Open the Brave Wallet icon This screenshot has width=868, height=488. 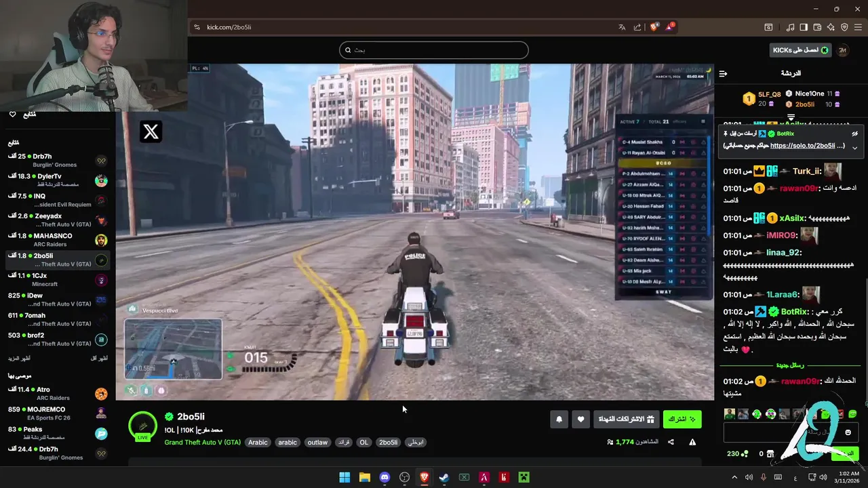[x=818, y=27]
